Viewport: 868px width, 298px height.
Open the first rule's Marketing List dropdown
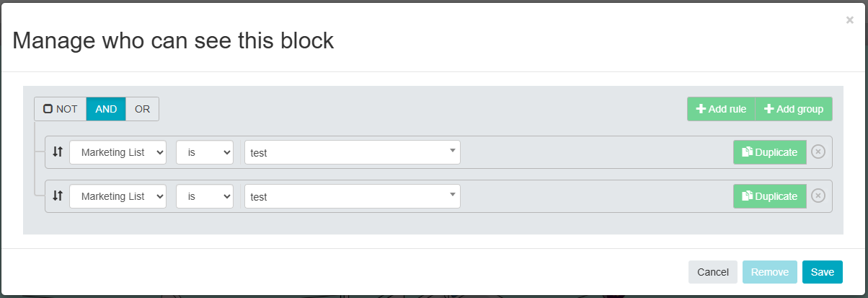118,152
